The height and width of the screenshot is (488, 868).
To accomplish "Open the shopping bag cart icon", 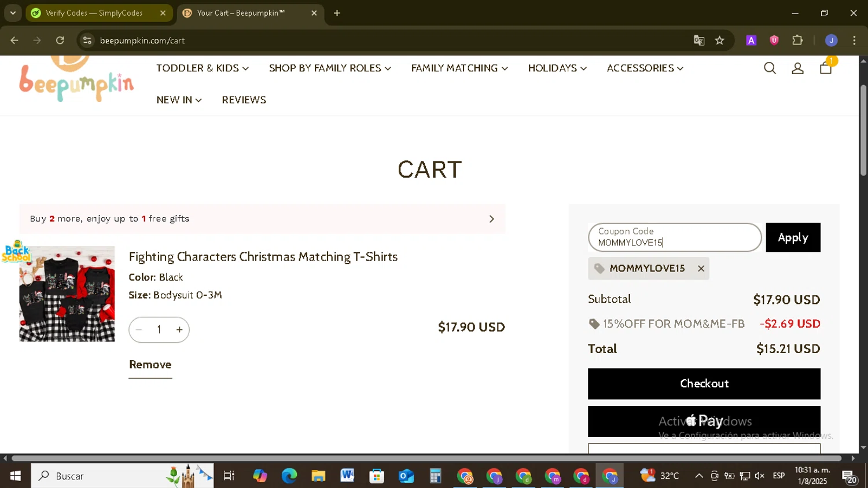I will [x=826, y=68].
